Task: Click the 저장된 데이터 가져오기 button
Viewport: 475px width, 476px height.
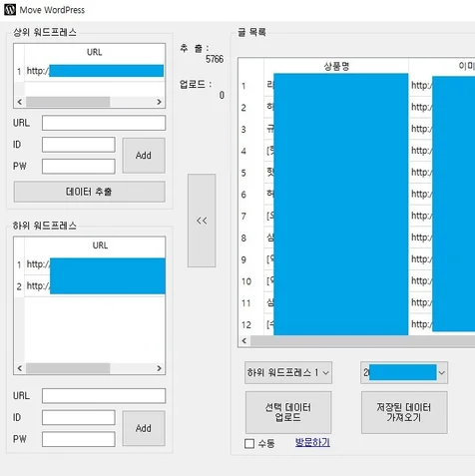Action: 404,412
